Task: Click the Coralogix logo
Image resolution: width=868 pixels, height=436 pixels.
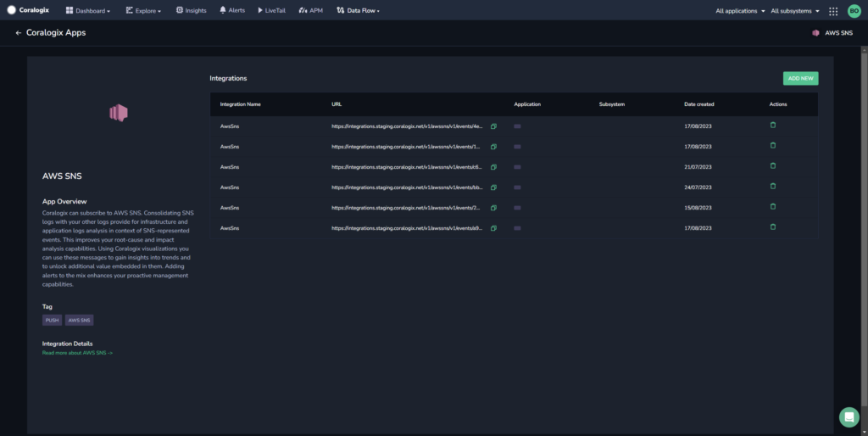Action: pos(27,10)
